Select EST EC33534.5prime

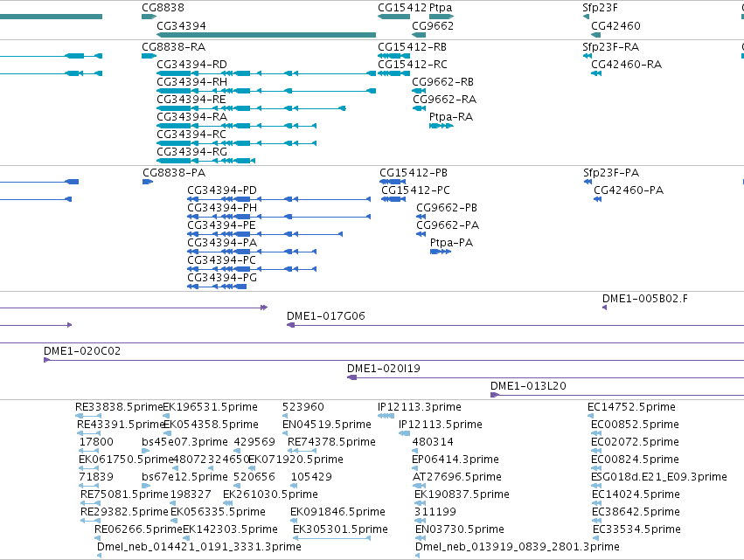(x=636, y=529)
